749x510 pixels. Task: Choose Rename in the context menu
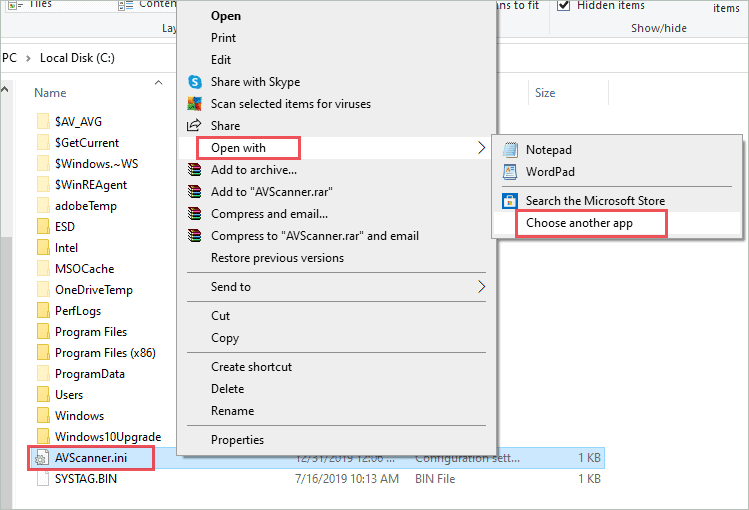pos(231,411)
